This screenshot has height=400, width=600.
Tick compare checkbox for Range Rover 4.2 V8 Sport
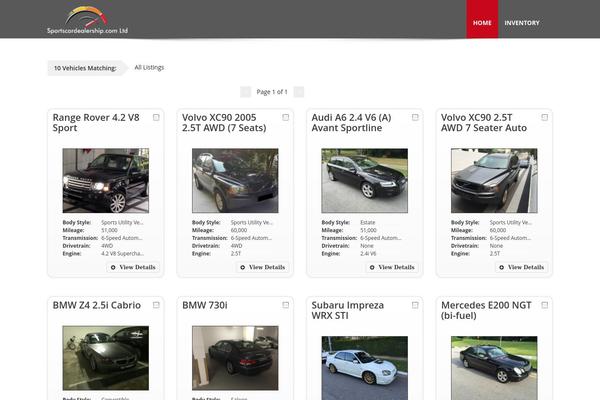156,118
